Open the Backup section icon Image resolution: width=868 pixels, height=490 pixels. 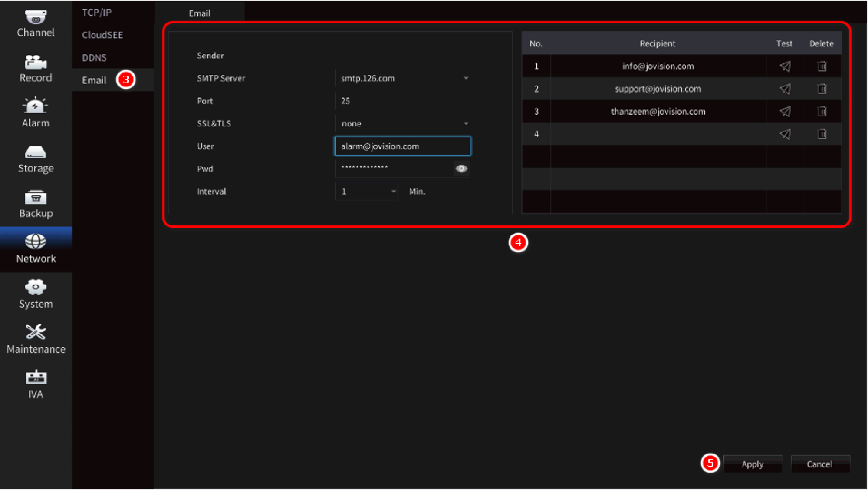(36, 198)
